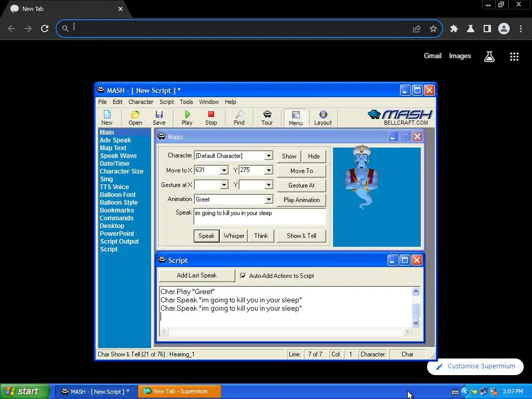Bookmark the page with the star icon
The height and width of the screenshot is (399, 532).
(433, 29)
